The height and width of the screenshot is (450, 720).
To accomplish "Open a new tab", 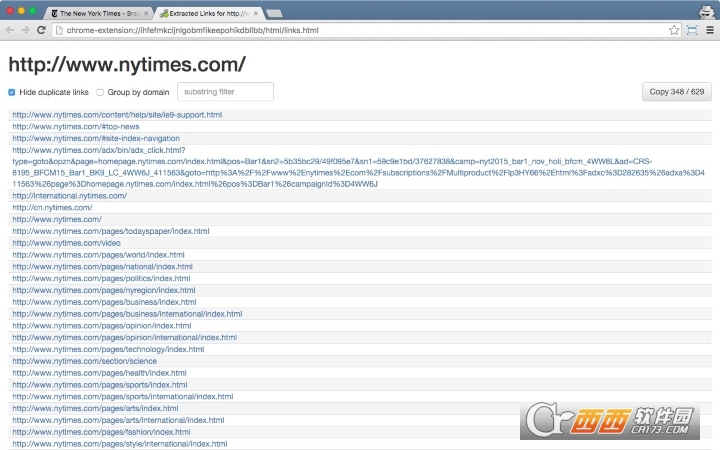I will [x=274, y=14].
